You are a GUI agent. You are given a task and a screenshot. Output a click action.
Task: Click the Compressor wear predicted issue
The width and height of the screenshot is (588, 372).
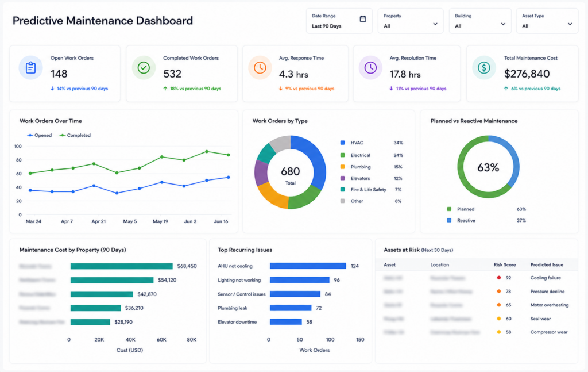(x=548, y=332)
